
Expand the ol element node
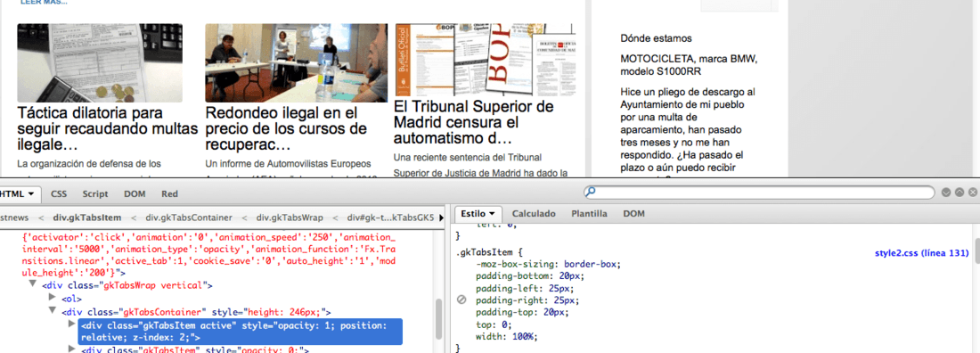52,299
